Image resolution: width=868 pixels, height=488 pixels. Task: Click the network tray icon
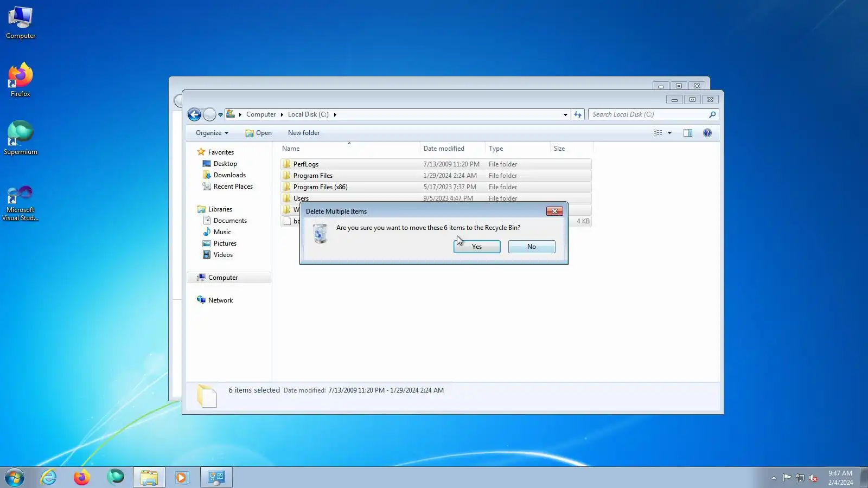tap(800, 478)
